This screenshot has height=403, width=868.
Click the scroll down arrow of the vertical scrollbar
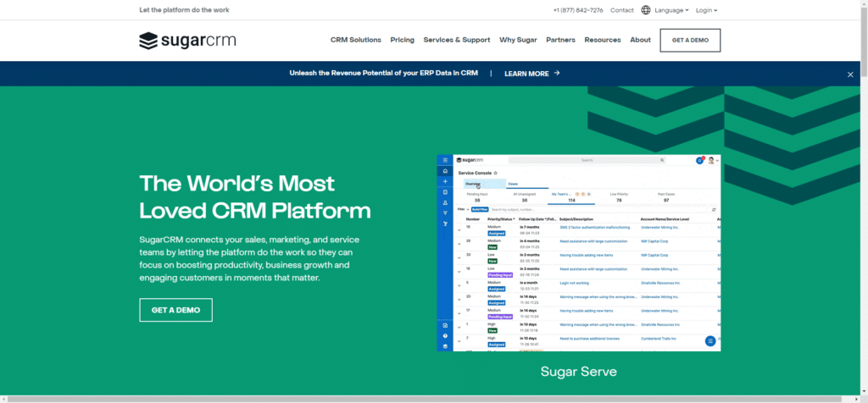coord(864,391)
